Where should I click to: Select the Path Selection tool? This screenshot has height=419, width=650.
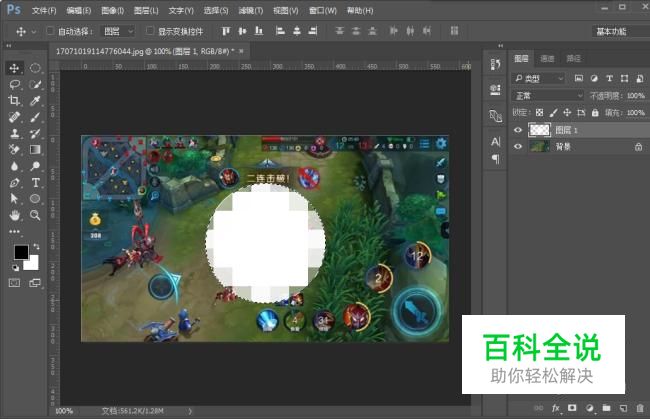point(14,199)
